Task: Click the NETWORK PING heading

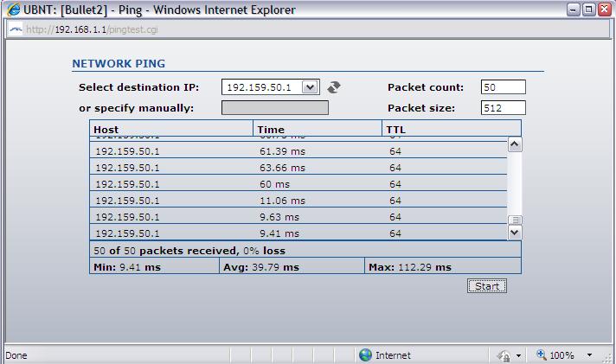Action: coord(119,64)
